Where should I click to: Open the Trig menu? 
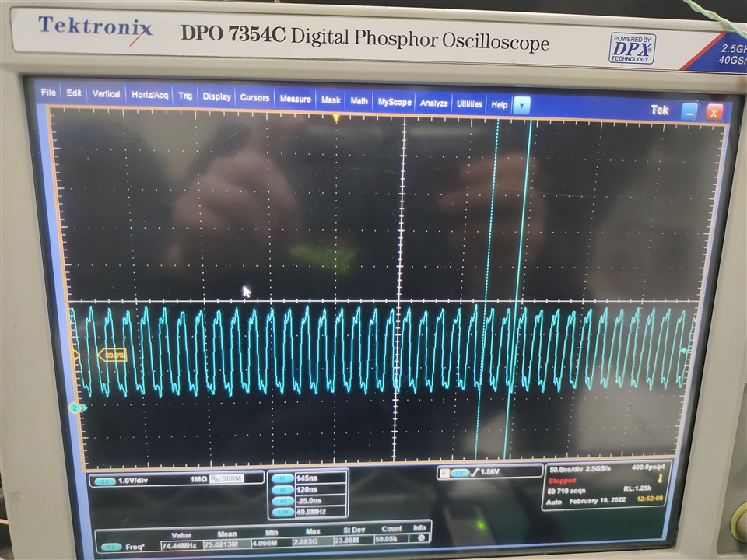pos(185,96)
